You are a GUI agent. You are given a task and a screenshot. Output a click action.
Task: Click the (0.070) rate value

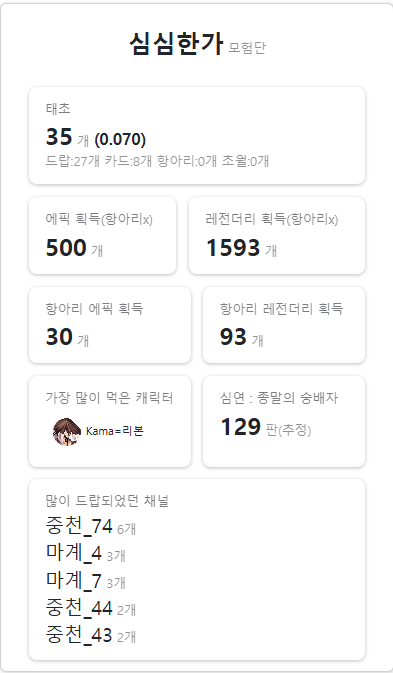(x=120, y=139)
